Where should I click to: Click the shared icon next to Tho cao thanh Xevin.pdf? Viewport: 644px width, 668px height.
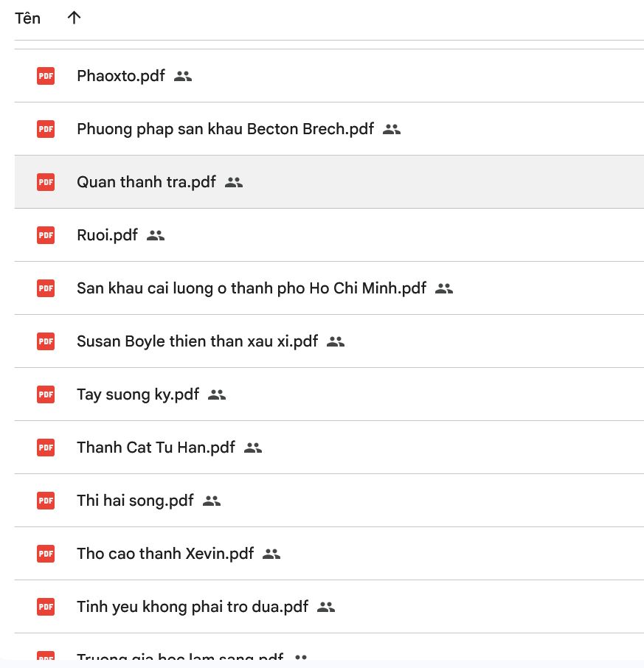pyautogui.click(x=271, y=554)
